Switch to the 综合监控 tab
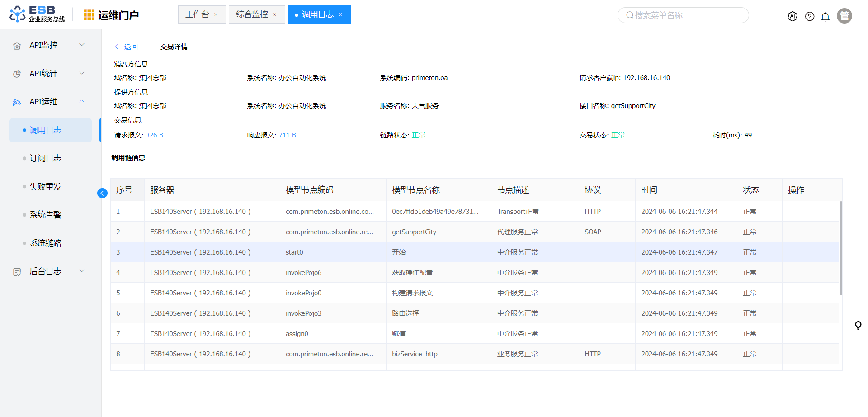The width and height of the screenshot is (868, 417). click(252, 14)
